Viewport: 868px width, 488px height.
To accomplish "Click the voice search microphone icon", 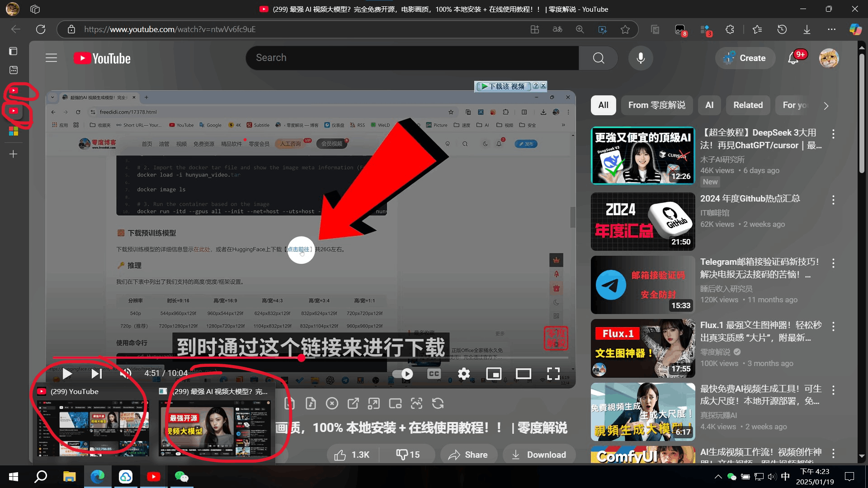I will (x=641, y=58).
